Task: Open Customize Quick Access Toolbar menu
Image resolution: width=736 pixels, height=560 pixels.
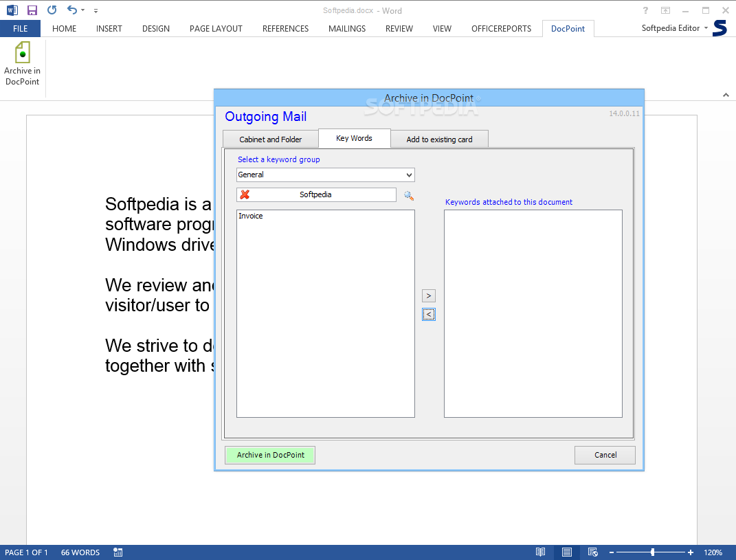Action: [x=96, y=10]
